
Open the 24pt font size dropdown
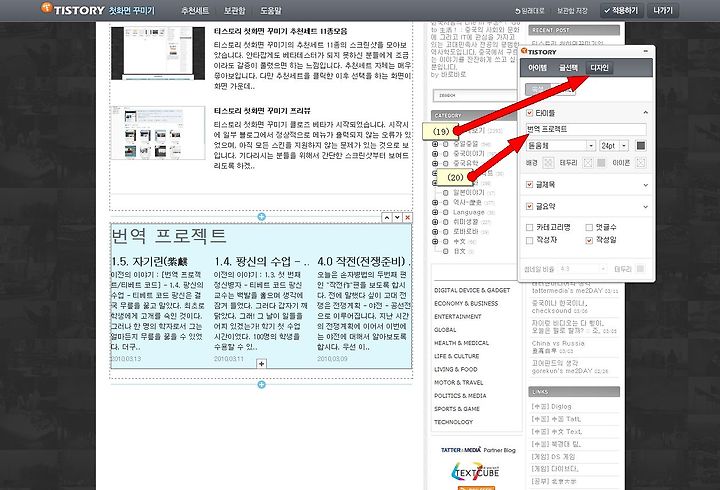(614, 146)
